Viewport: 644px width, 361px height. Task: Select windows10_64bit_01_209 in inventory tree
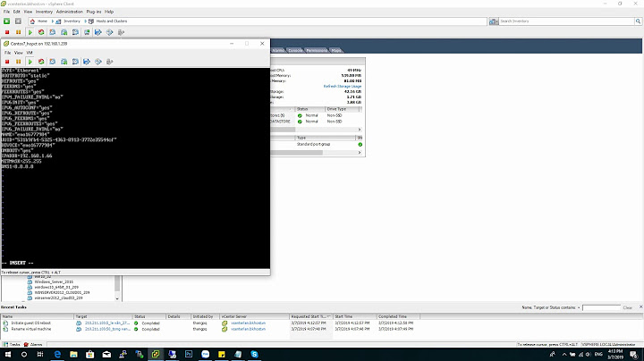click(x=56, y=287)
